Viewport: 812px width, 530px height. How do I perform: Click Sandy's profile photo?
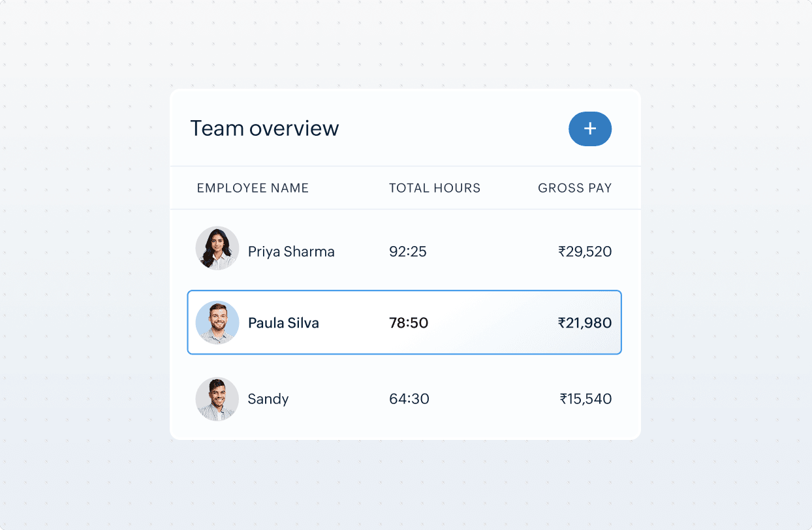point(217,399)
